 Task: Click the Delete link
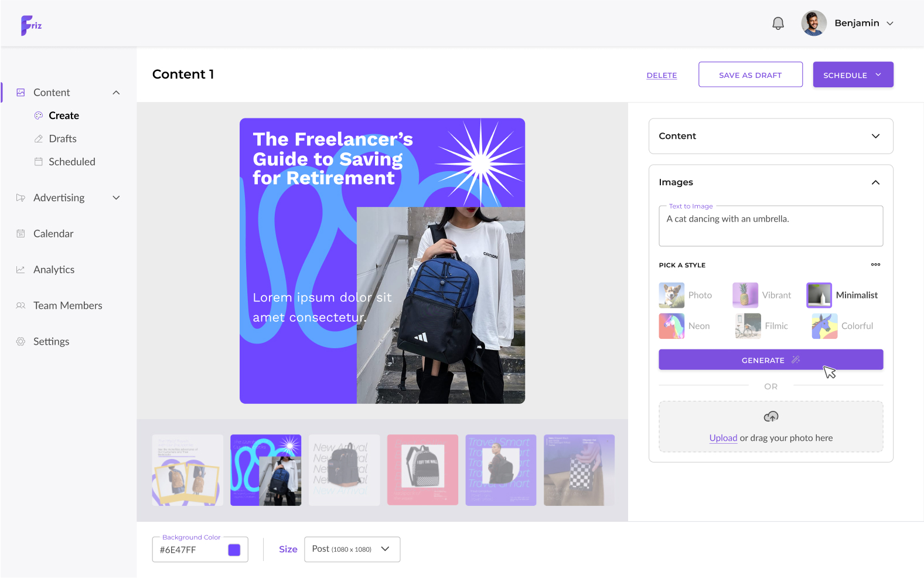662,76
